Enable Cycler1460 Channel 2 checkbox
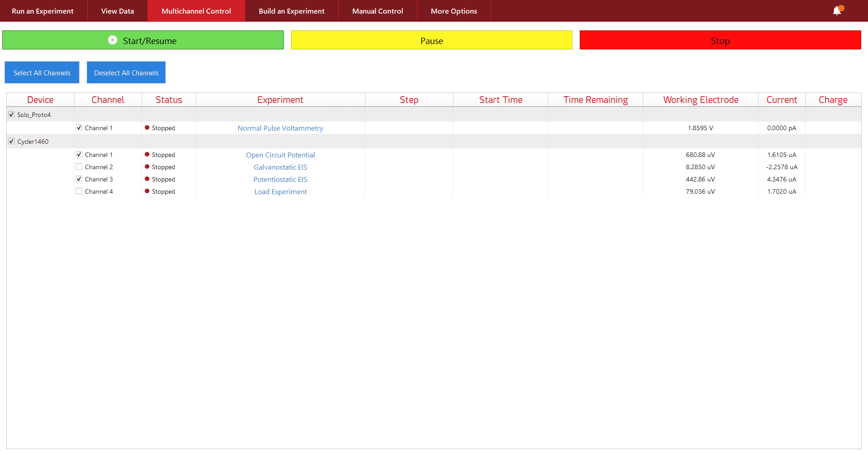 (79, 167)
